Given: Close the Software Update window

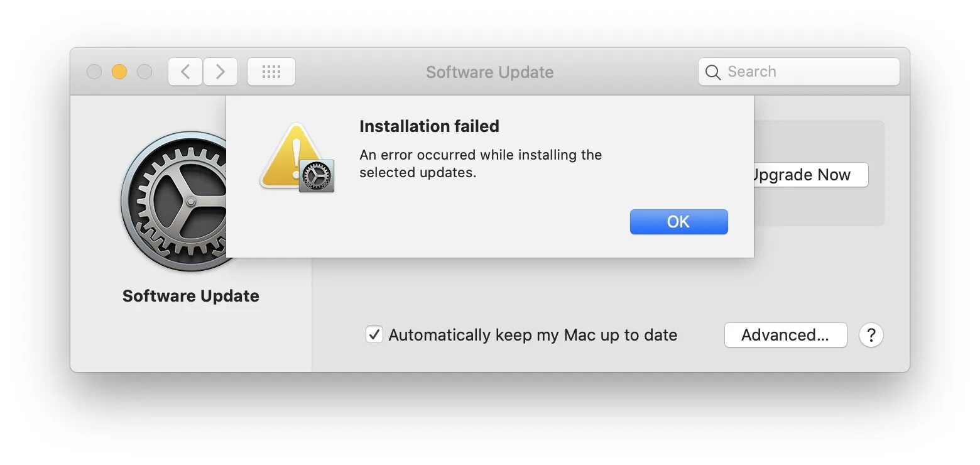Looking at the screenshot, I should (x=94, y=72).
